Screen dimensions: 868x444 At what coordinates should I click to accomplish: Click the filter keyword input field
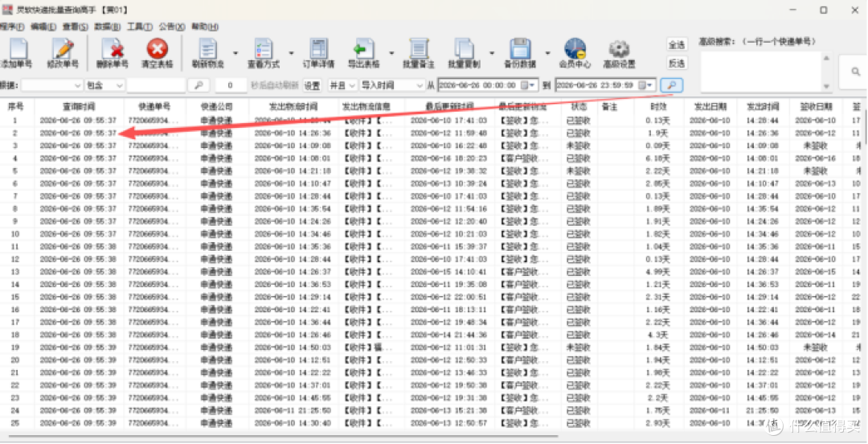point(156,85)
